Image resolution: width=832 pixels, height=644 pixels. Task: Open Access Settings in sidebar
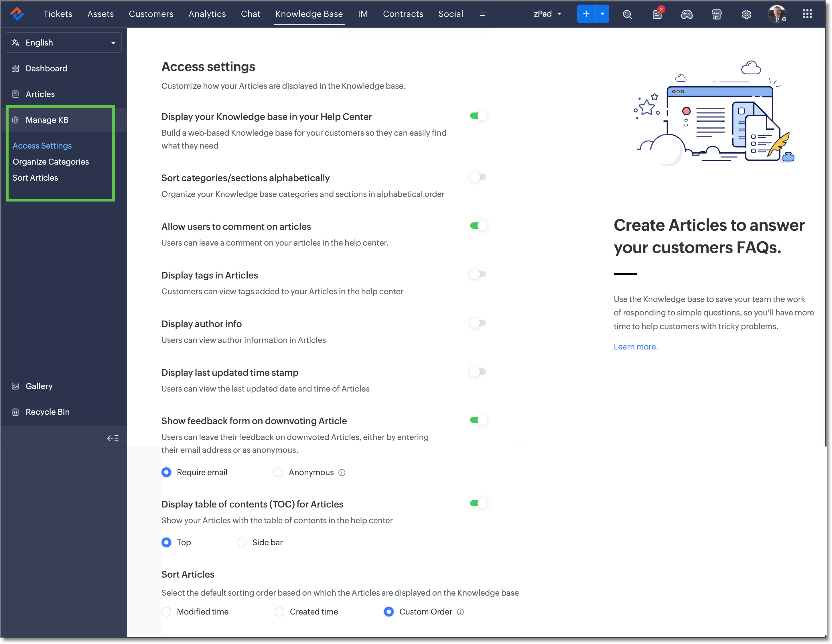click(42, 146)
